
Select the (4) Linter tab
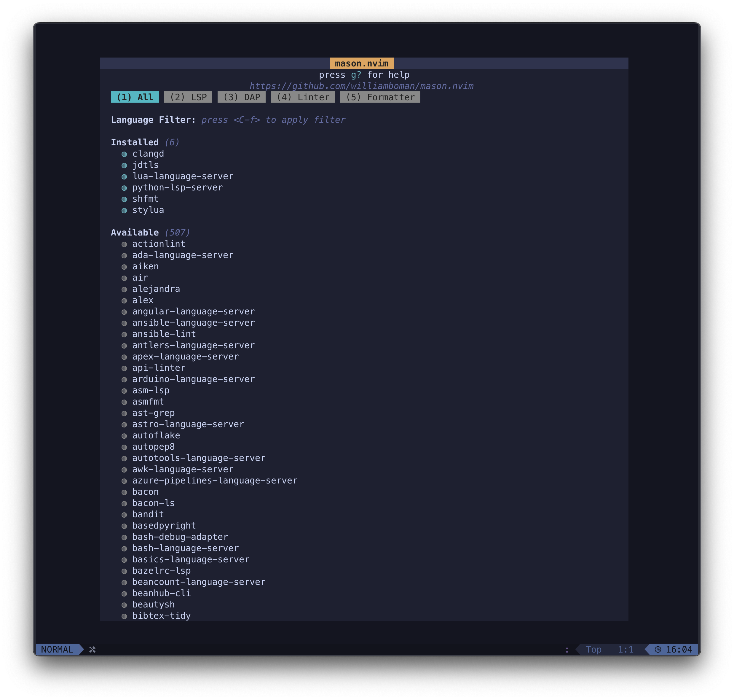303,97
